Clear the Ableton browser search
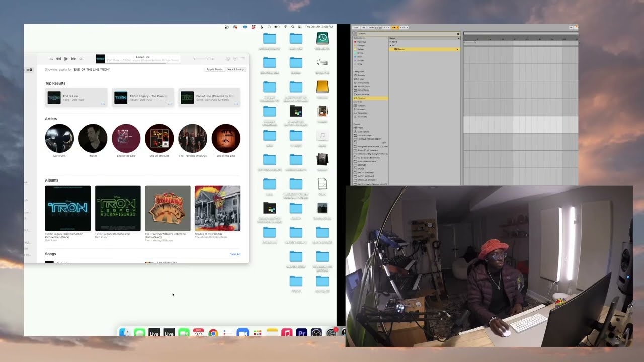This screenshot has width=644, height=362. [x=458, y=34]
